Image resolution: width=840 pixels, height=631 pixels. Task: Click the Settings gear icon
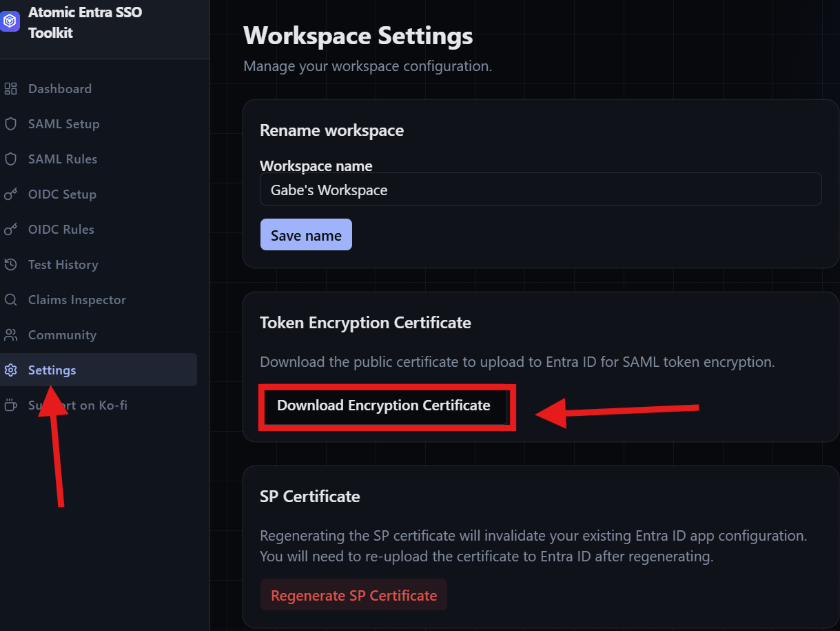[10, 370]
